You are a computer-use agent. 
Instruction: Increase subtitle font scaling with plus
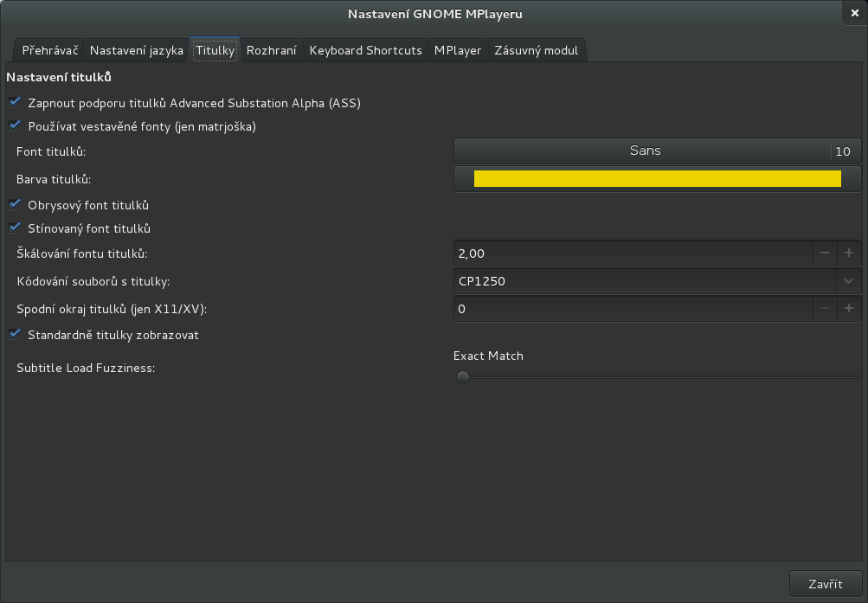tap(849, 253)
